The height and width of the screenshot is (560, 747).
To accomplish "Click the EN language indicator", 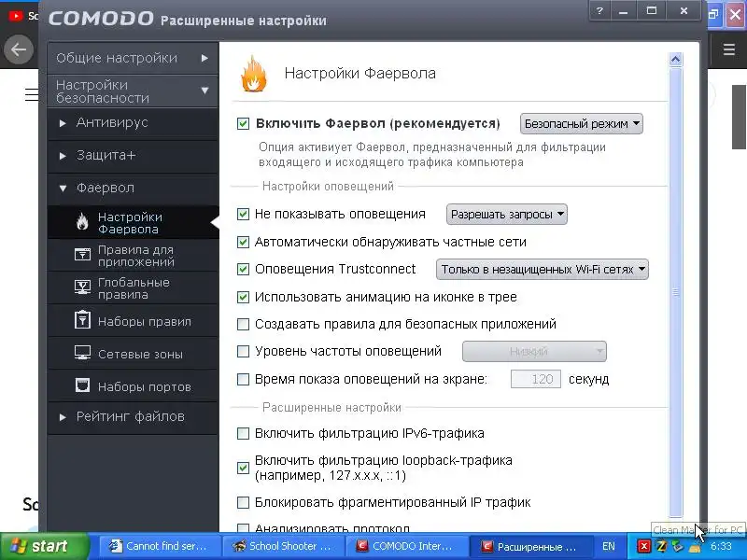I will pyautogui.click(x=609, y=546).
